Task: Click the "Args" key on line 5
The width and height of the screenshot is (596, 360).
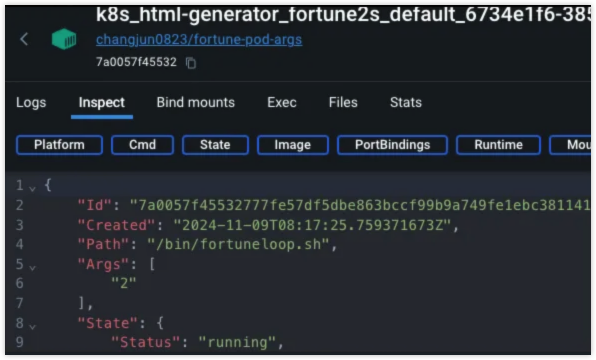Action: 104,264
